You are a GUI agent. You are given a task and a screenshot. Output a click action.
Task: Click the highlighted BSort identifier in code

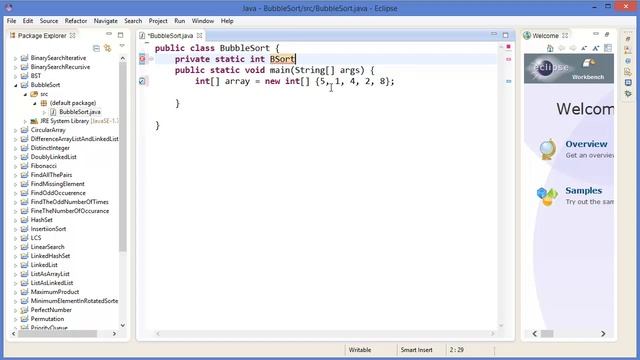pos(282,59)
